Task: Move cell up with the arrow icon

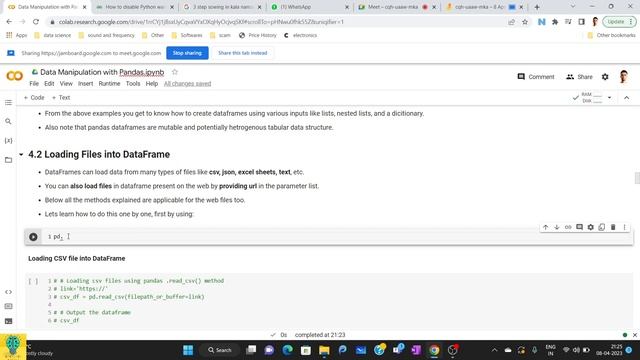Action: pyautogui.click(x=545, y=227)
